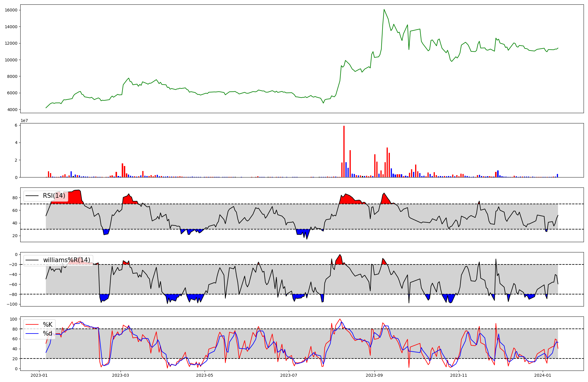This screenshot has height=382, width=588.
Task: Click the 2023-11 x-axis date label
Action: (x=459, y=375)
